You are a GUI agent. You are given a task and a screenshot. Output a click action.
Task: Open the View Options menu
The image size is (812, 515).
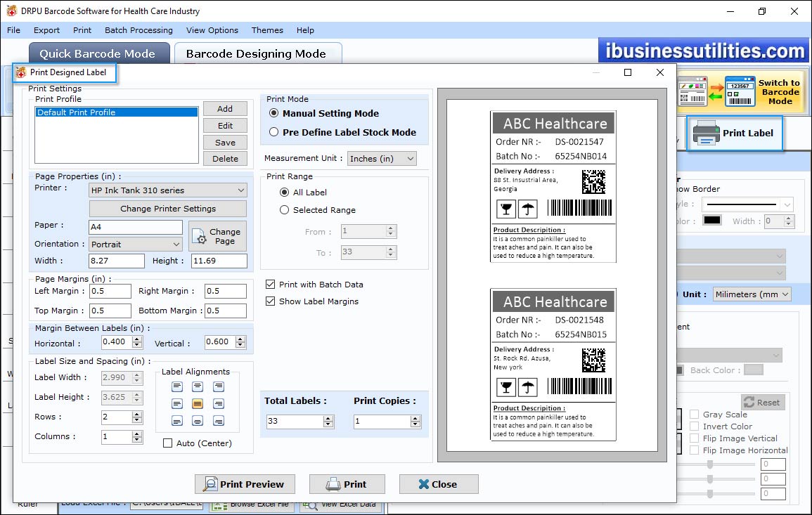coord(212,30)
